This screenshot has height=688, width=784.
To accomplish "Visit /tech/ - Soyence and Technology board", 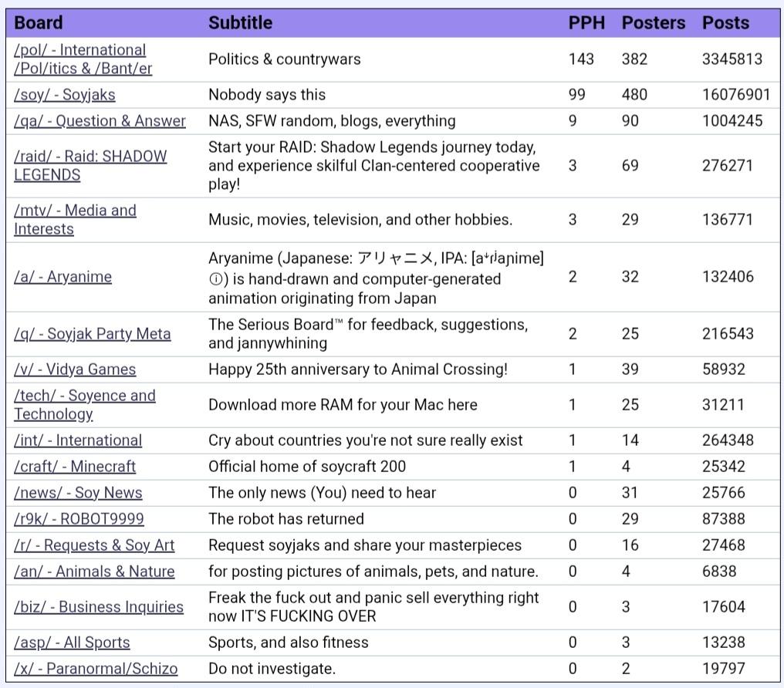I will click(85, 404).
